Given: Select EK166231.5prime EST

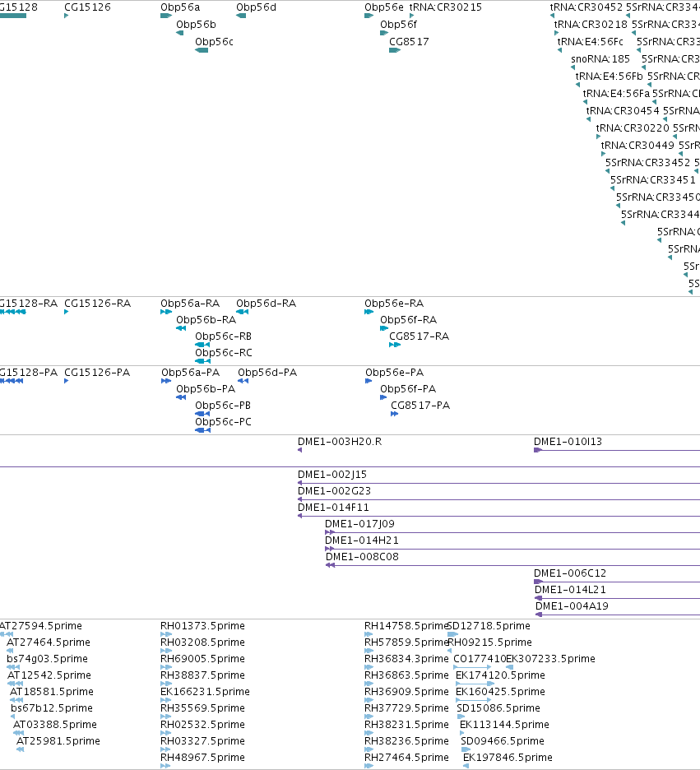Looking at the screenshot, I should [x=166, y=700].
